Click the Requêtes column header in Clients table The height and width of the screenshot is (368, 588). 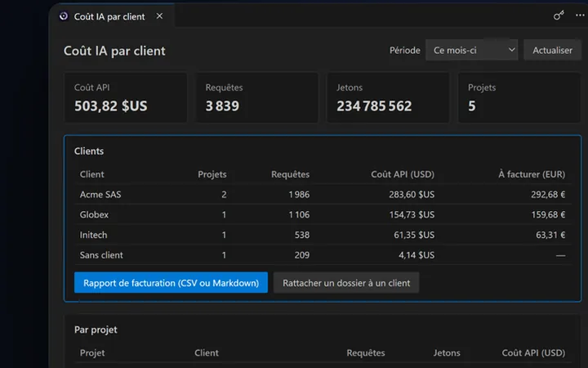(x=291, y=174)
